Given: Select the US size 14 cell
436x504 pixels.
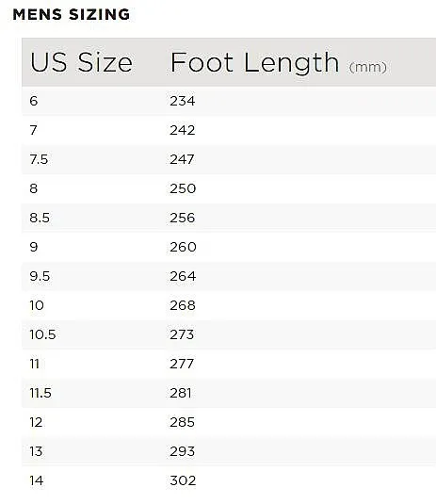Looking at the screenshot, I should [37, 481].
